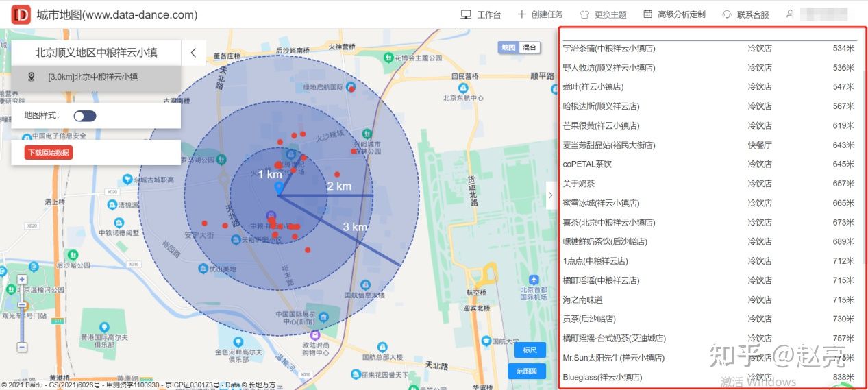This screenshot has width=868, height=390.
Task: Select row 宇治茶铺(中粮祥云小镇店)
Action: pyautogui.click(x=709, y=49)
